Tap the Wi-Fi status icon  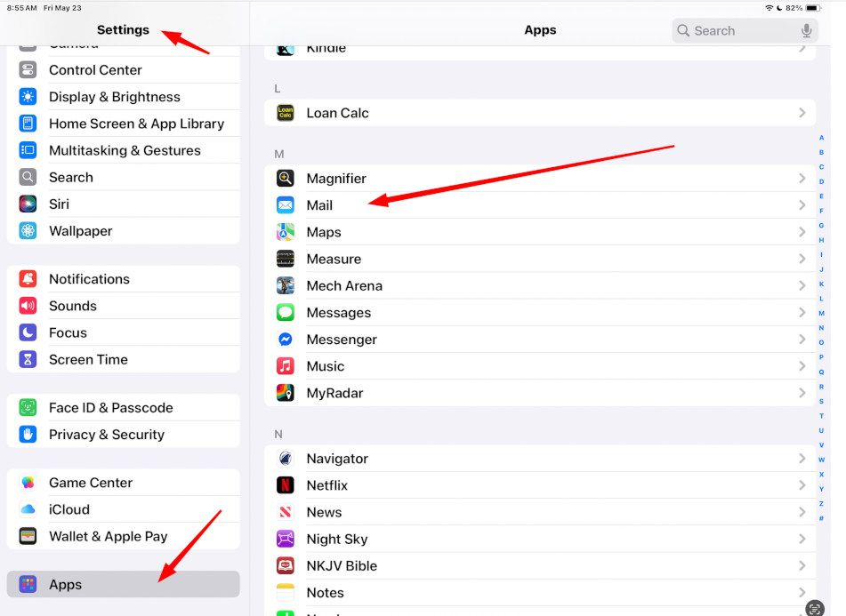[x=769, y=8]
